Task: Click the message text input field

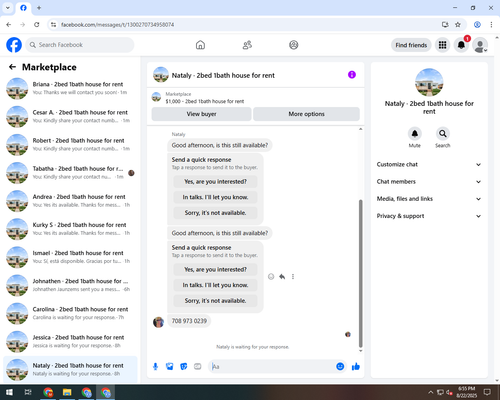Action: point(272,367)
